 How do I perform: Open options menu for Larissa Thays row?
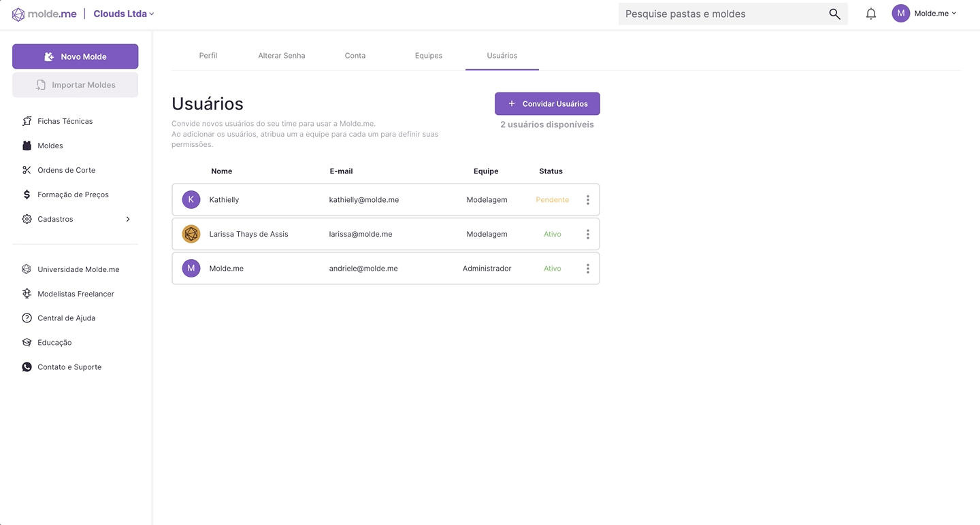(587, 234)
